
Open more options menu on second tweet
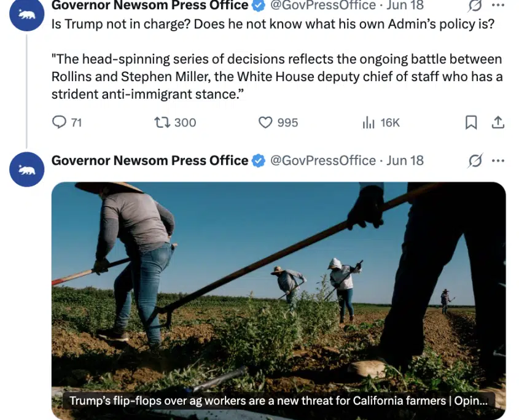pos(498,161)
